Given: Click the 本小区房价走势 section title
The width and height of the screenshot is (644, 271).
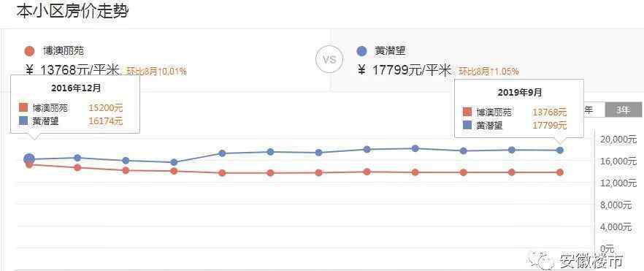Looking at the screenshot, I should (x=72, y=11).
